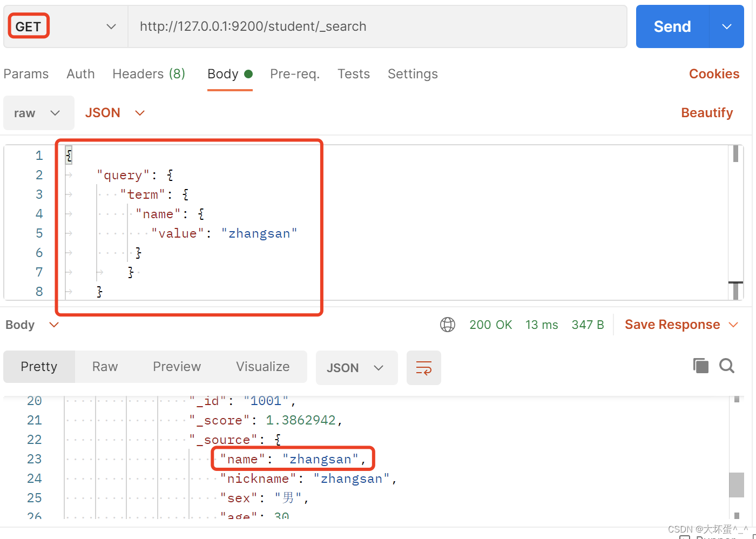This screenshot has height=539, width=756.
Task: Send the request
Action: tap(672, 26)
